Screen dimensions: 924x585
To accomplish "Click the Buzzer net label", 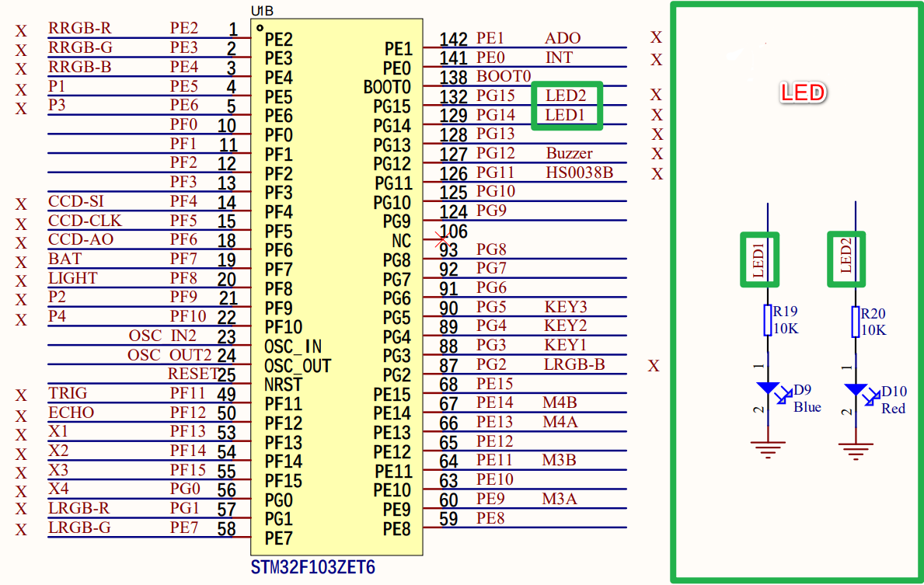I will point(570,153).
